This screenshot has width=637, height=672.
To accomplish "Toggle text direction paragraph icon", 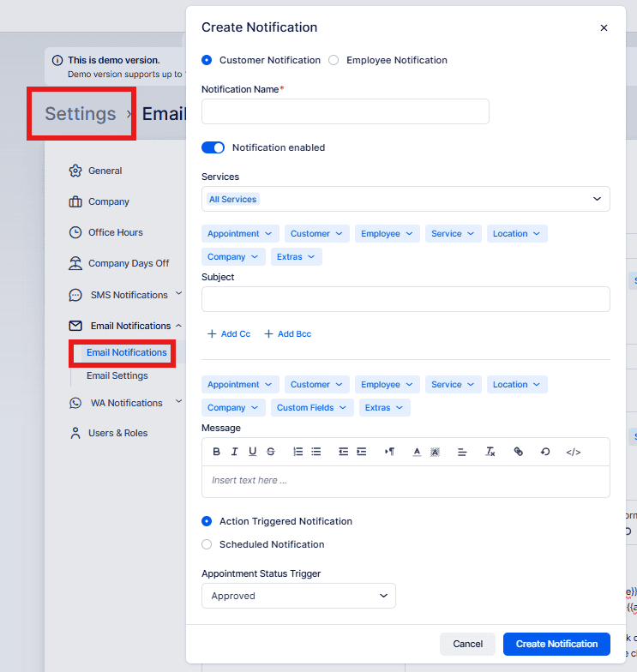I will click(x=389, y=452).
